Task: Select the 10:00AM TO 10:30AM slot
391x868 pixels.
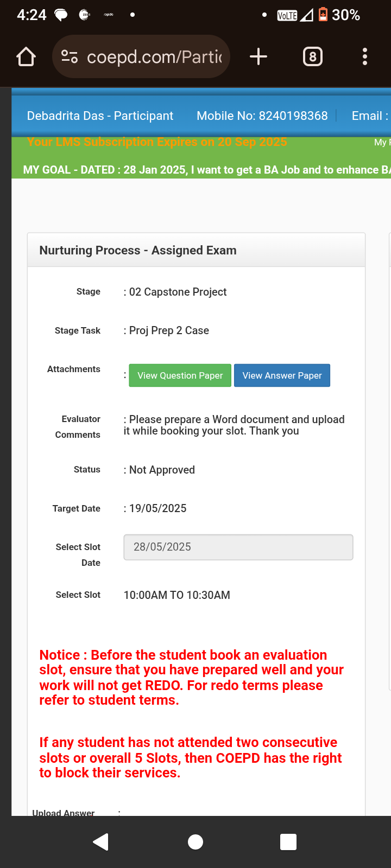Action: click(177, 595)
